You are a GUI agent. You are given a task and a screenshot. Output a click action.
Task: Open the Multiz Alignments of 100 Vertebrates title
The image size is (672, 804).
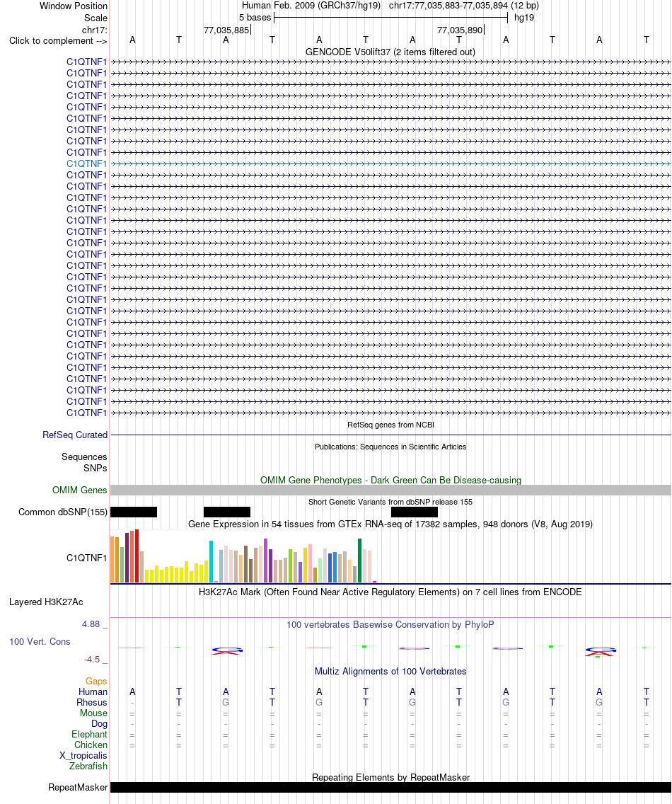point(390,671)
